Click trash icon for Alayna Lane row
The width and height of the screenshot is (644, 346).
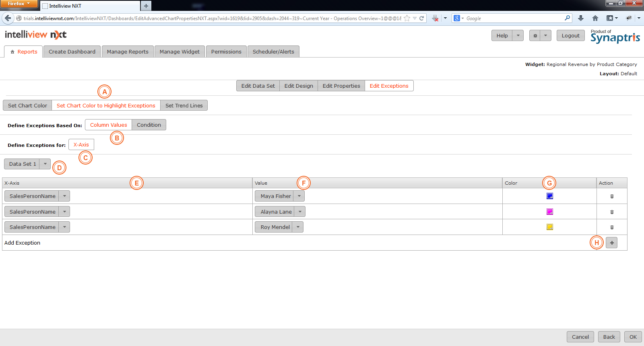tap(612, 212)
